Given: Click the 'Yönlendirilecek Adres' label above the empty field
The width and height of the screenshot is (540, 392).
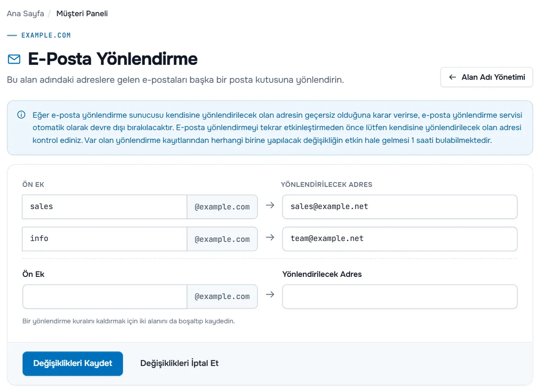Looking at the screenshot, I should (x=322, y=274).
